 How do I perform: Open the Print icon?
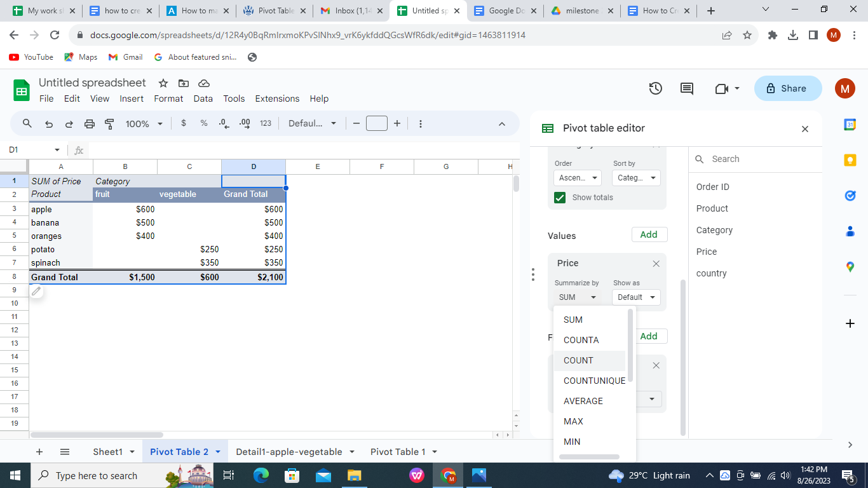click(x=88, y=123)
